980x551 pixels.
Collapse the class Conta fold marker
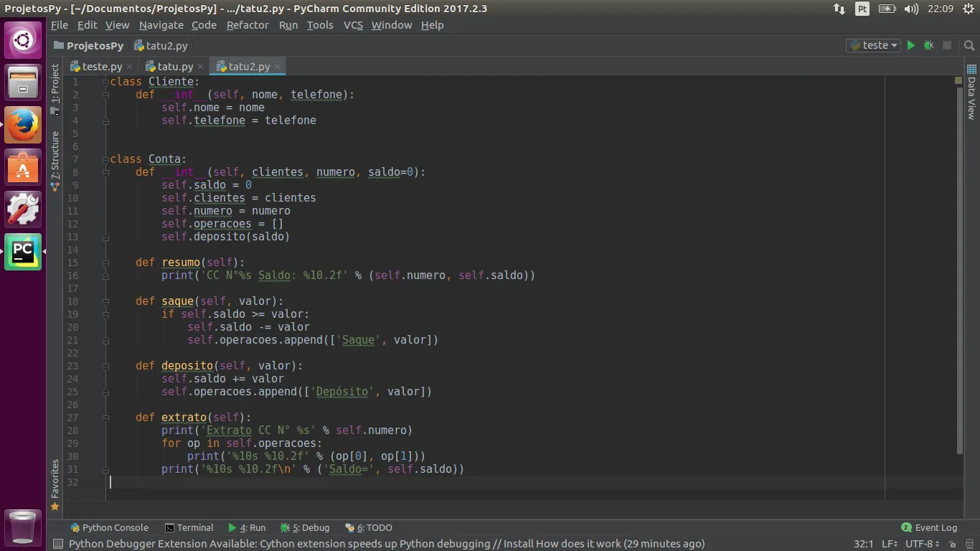pyautogui.click(x=105, y=159)
